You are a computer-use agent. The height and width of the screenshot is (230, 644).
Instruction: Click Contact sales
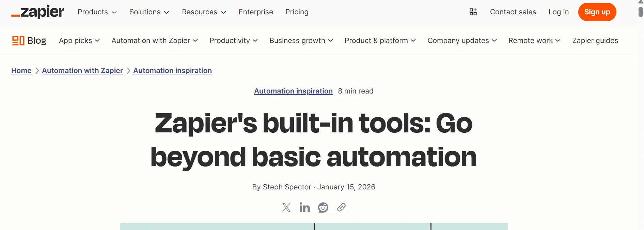coord(513,12)
